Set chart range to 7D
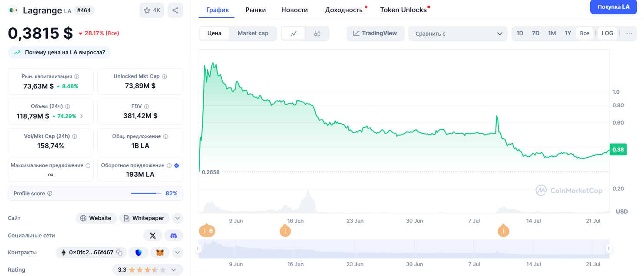 point(536,33)
